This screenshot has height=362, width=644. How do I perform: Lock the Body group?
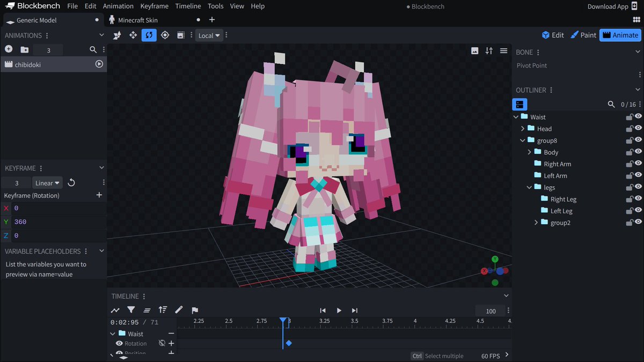[x=630, y=152]
